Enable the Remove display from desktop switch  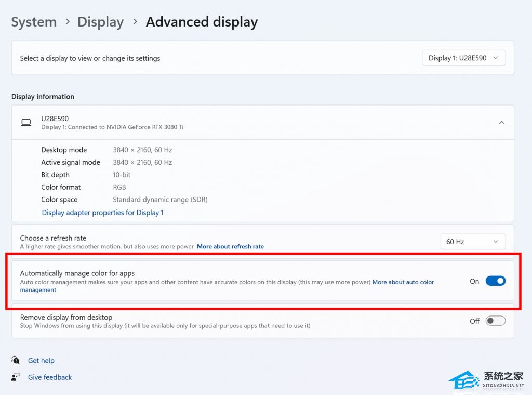click(x=495, y=321)
